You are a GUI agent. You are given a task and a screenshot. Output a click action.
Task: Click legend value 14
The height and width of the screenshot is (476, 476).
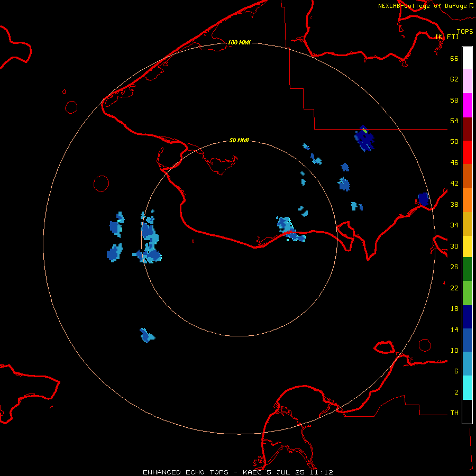click(454, 329)
